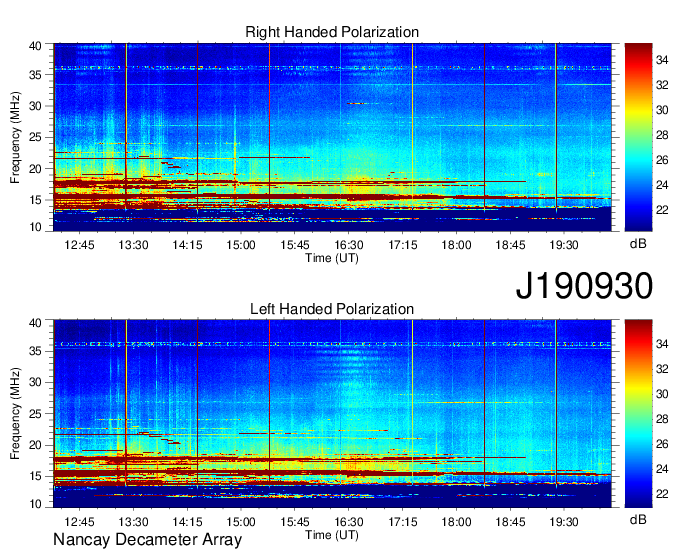Viewport: 680px width, 552px height.
Task: Click the 30 dB label on Right Handed color bar
Action: [x=662, y=110]
